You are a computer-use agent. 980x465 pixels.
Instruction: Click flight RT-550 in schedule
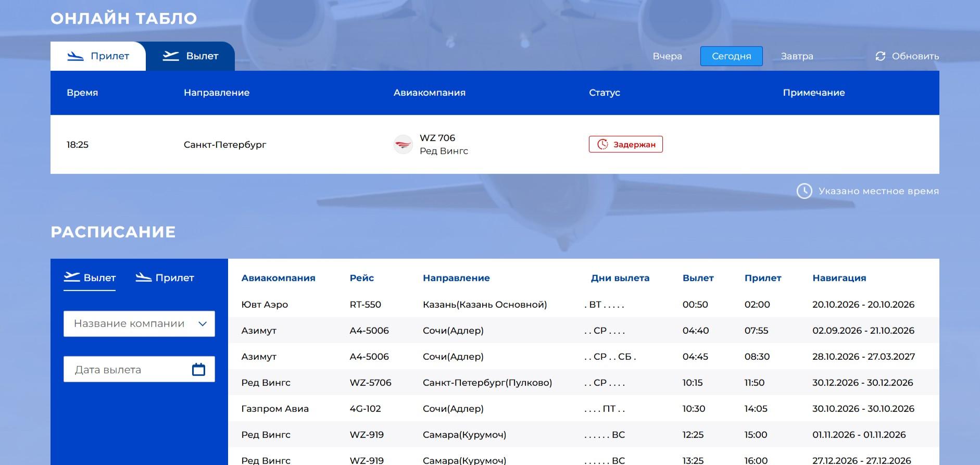tap(366, 305)
